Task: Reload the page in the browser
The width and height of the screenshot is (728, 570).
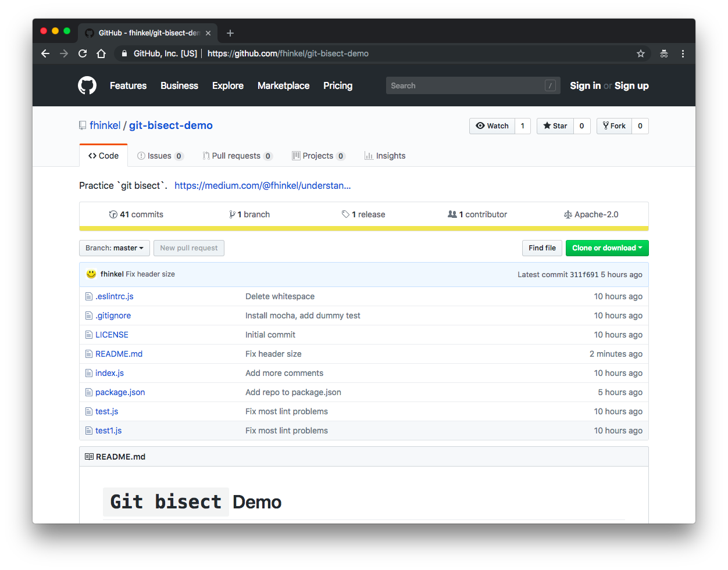Action: pyautogui.click(x=83, y=53)
